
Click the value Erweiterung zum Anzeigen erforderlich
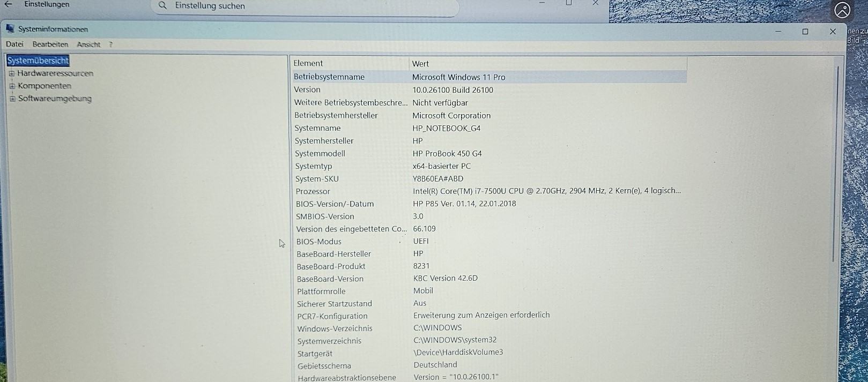pos(481,315)
